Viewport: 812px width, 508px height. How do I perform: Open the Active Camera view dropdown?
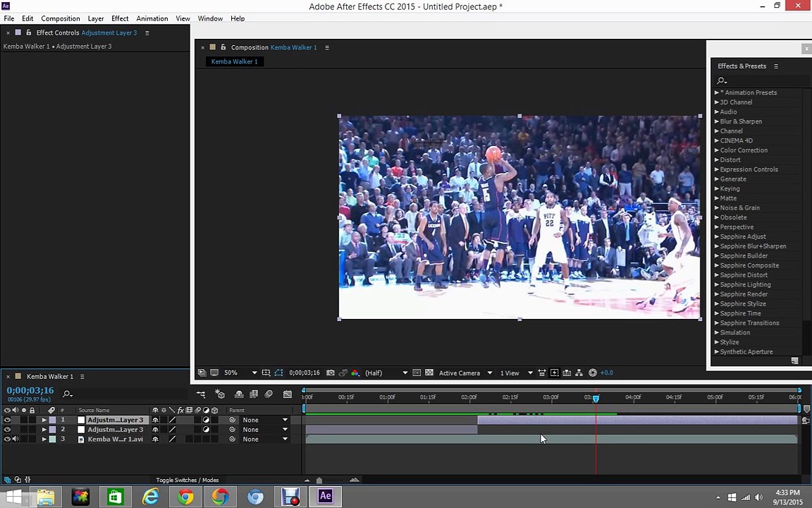(x=465, y=373)
